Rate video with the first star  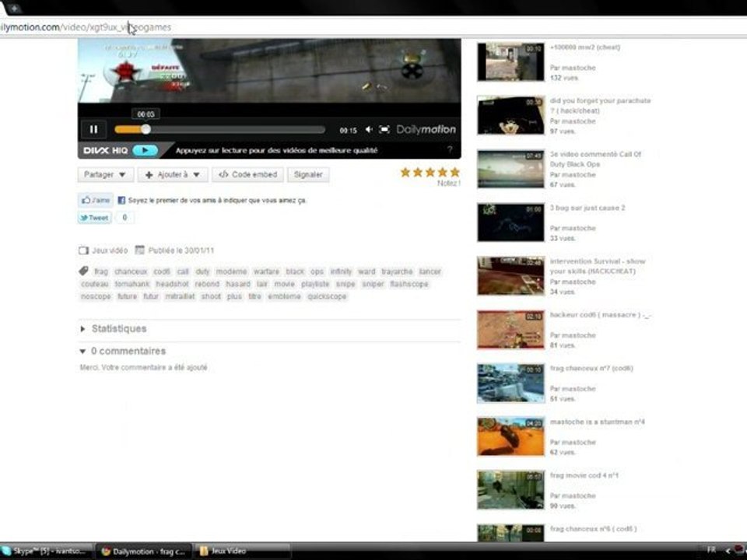coord(405,172)
